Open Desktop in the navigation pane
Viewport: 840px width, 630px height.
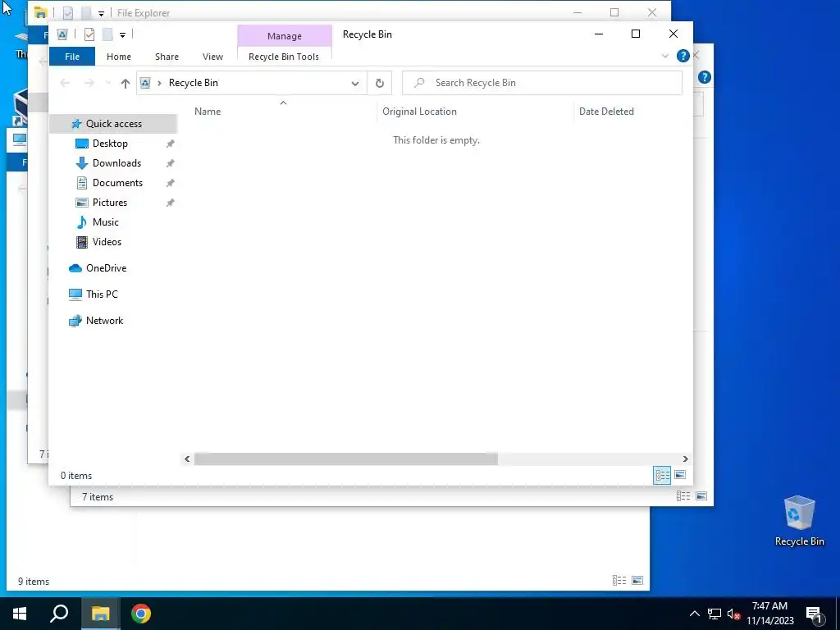pos(110,144)
